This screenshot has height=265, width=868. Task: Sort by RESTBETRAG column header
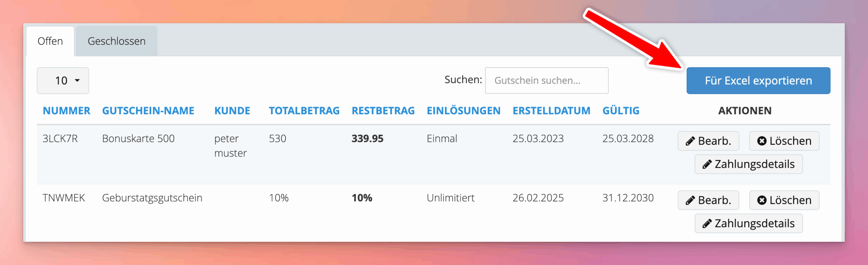(x=383, y=111)
